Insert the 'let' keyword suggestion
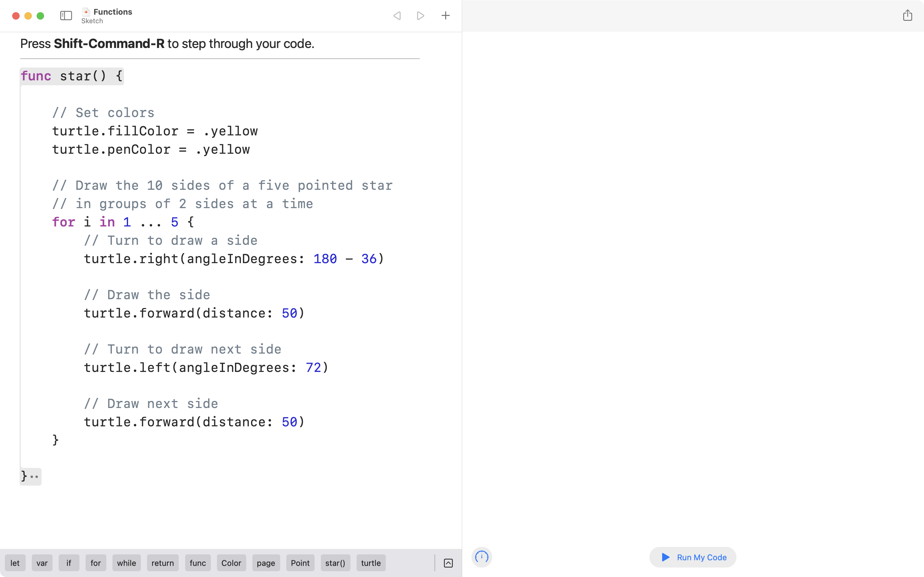This screenshot has height=577, width=924. (x=15, y=563)
